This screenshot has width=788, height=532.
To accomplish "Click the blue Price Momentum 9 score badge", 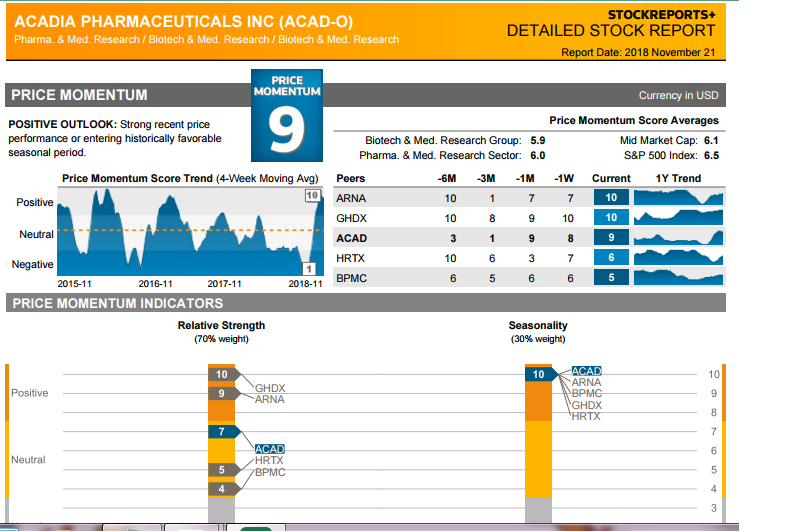I will (287, 116).
